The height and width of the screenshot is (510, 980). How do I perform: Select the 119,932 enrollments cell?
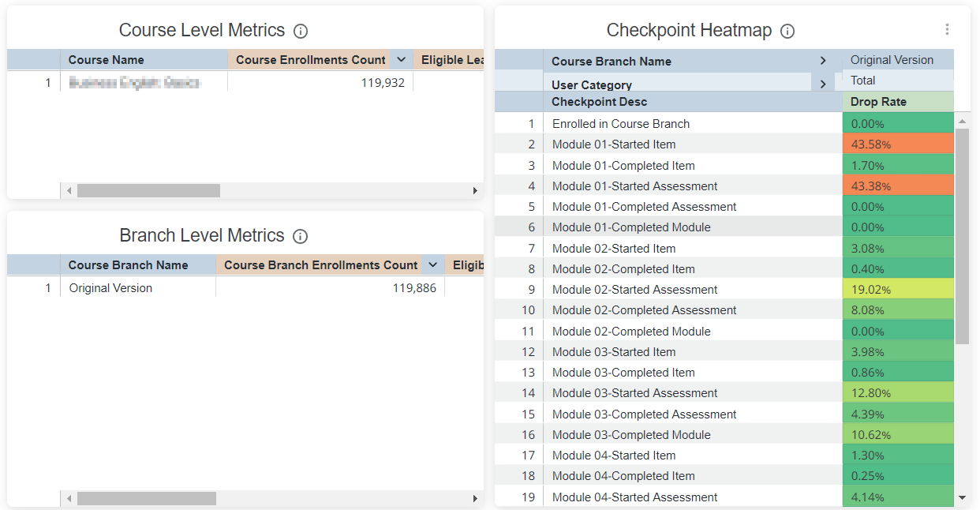pyautogui.click(x=320, y=82)
